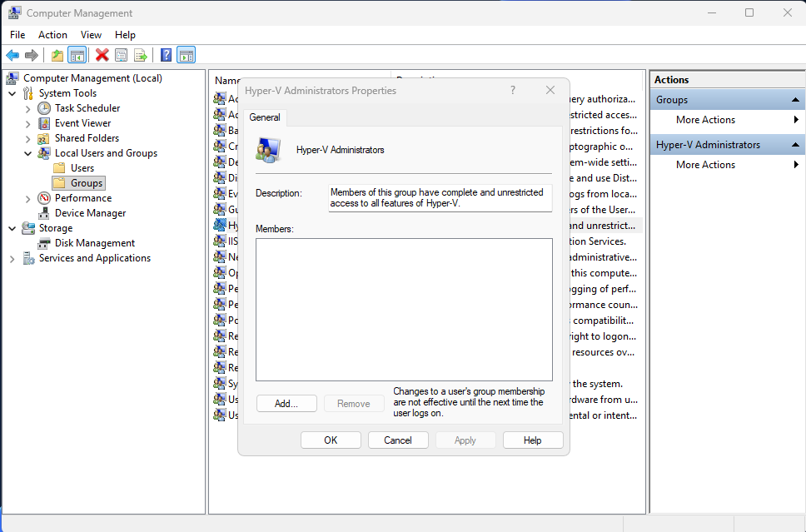
Task: Collapse the Local Users and Groups node
Action: click(27, 152)
